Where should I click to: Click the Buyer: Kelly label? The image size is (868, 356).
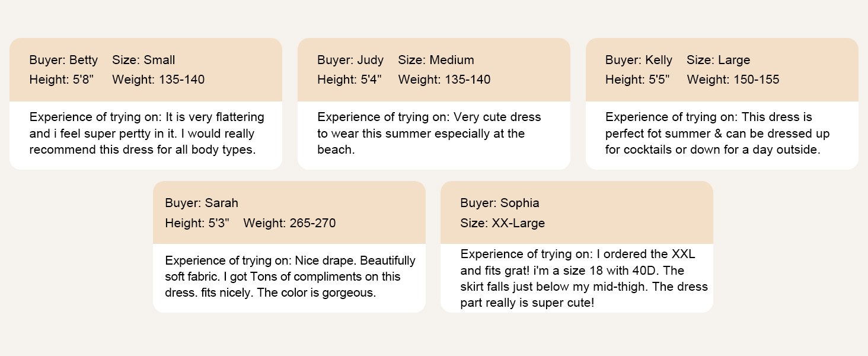pyautogui.click(x=639, y=60)
